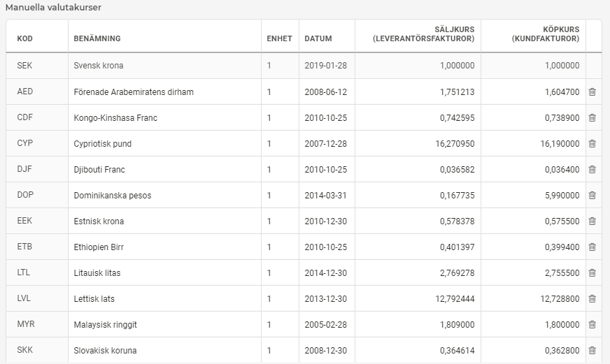610x364 pixels.
Task: Click the buy rate 0,036400
Action: coord(562,169)
